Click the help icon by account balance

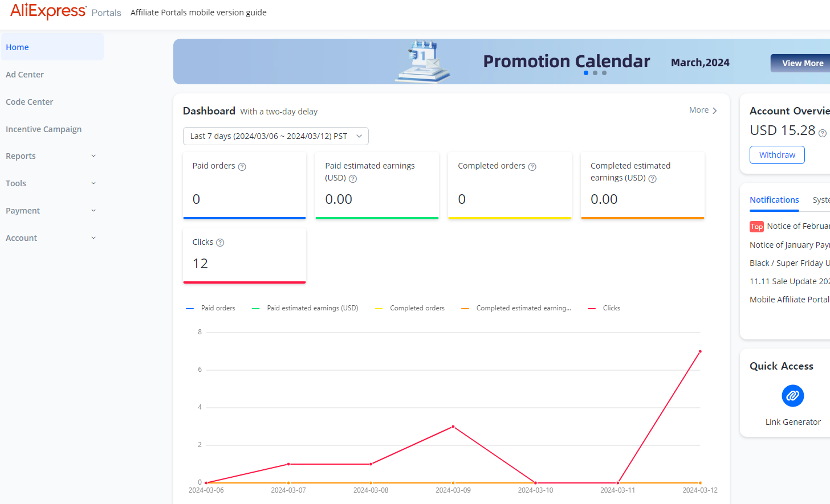click(x=822, y=133)
